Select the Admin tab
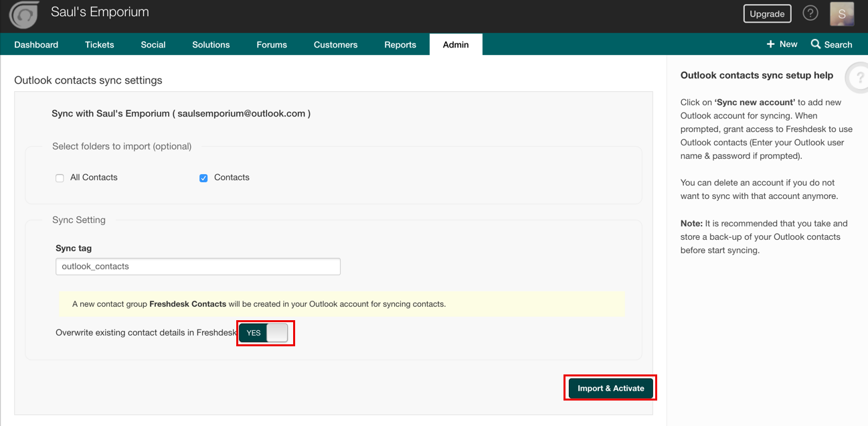This screenshot has height=426, width=868. pyautogui.click(x=456, y=45)
